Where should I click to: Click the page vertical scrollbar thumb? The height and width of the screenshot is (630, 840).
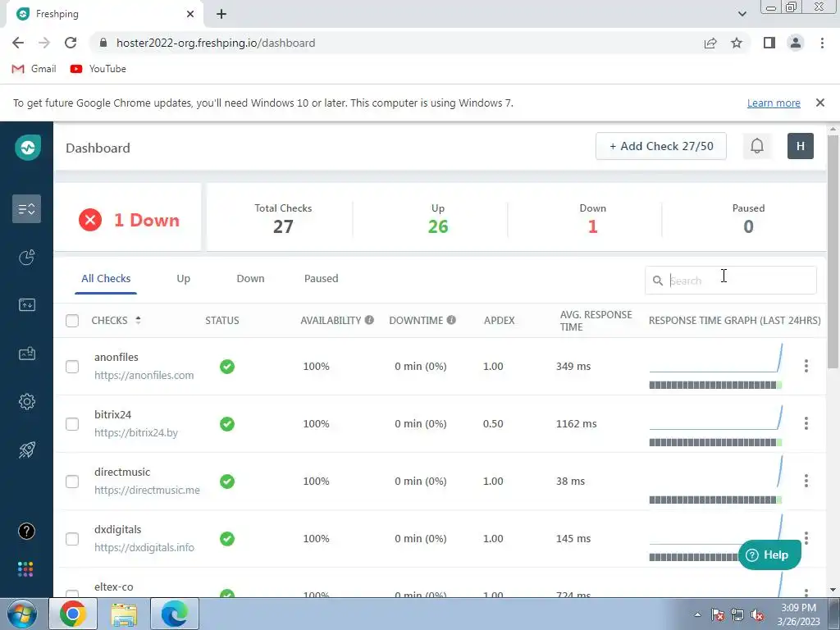click(x=833, y=252)
